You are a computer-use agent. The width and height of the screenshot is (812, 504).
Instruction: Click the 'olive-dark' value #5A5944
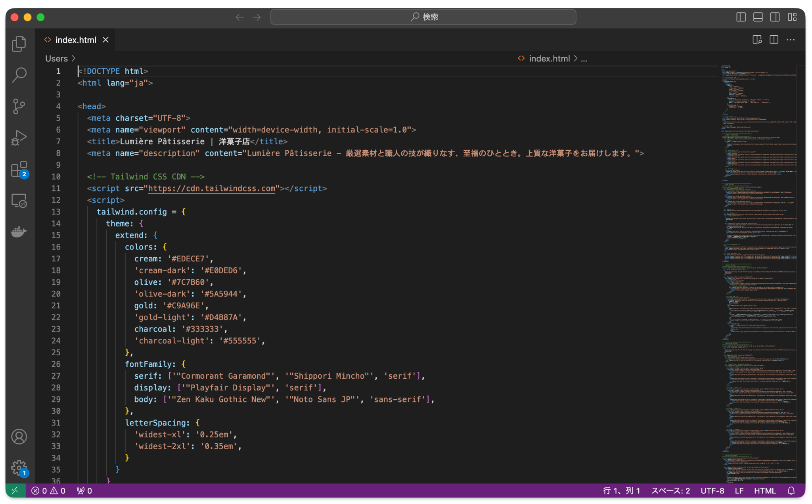(221, 294)
